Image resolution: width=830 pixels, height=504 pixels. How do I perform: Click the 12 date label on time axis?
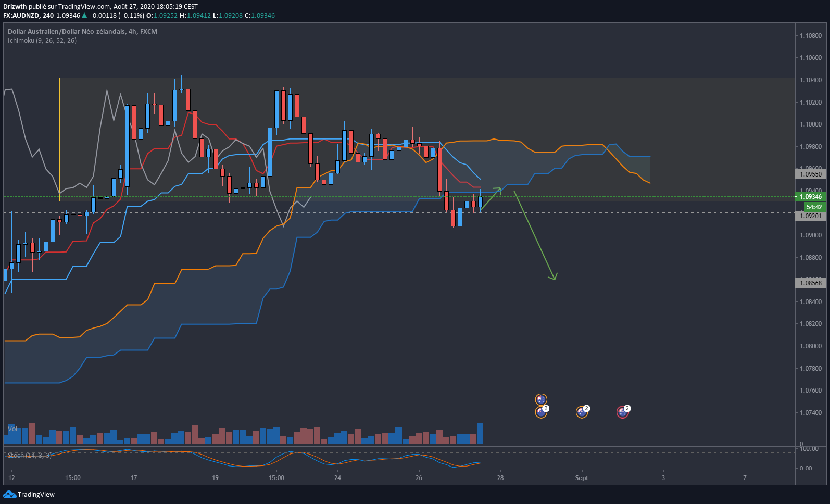tap(11, 478)
